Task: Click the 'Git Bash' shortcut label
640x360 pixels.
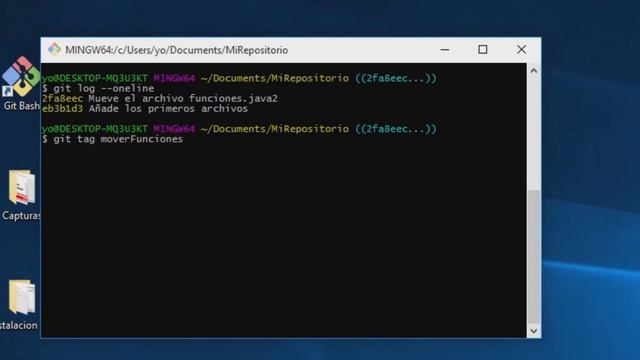Action: pos(22,106)
